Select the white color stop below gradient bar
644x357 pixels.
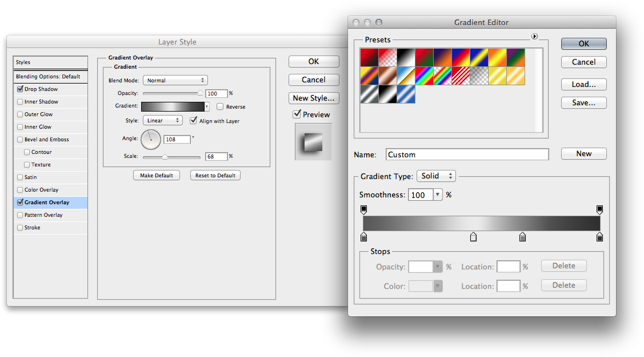point(473,237)
